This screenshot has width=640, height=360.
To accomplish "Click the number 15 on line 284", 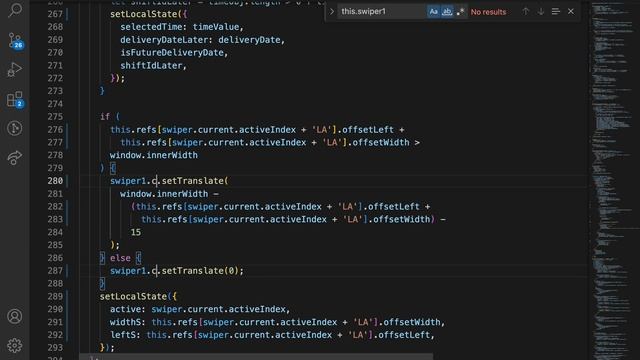I will click(136, 232).
